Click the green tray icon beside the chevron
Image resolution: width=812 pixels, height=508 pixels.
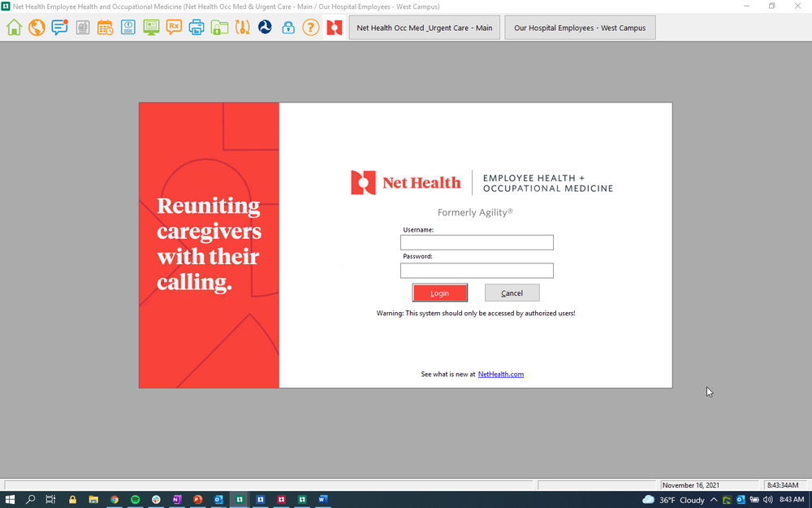(x=727, y=500)
